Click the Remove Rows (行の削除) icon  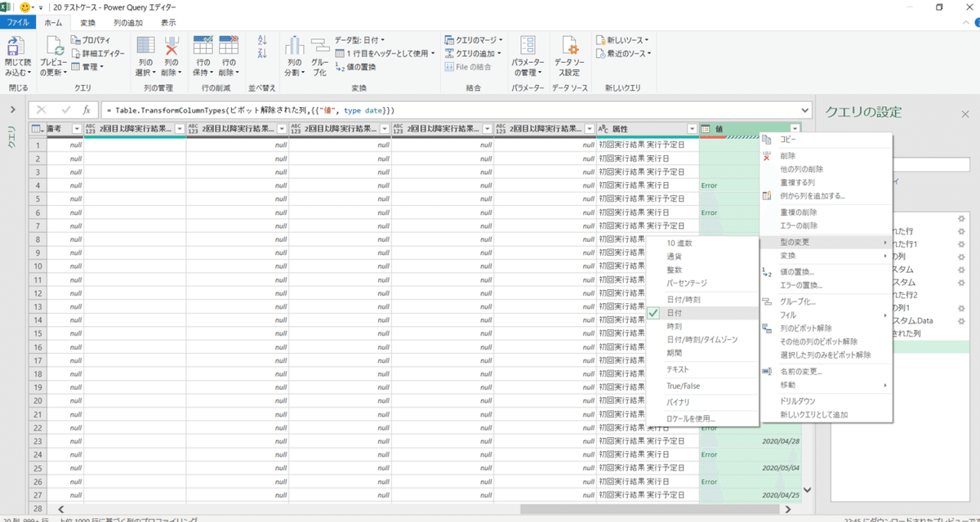pos(229,46)
